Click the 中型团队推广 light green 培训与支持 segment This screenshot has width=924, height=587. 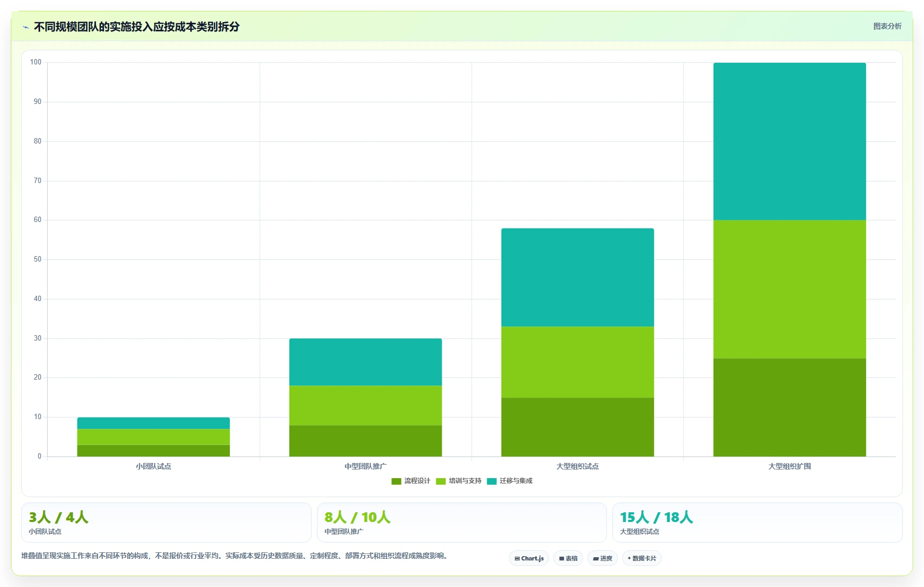coord(365,406)
